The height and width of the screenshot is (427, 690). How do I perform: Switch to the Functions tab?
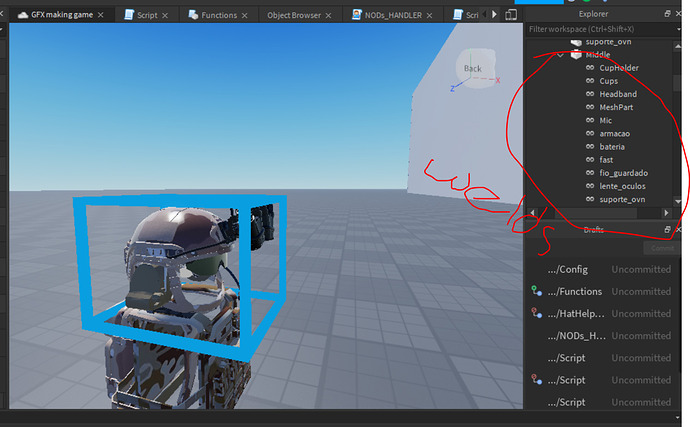click(219, 15)
